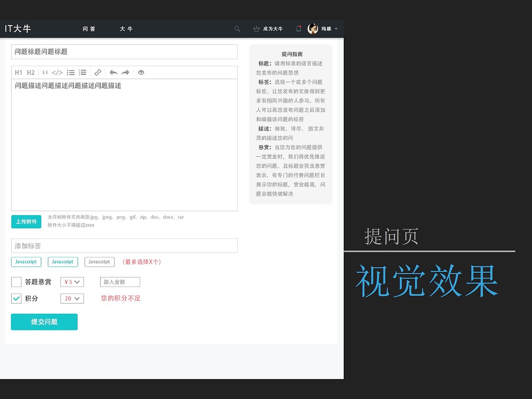The width and height of the screenshot is (532, 399).
Task: Preview the question using the eye icon
Action: click(x=141, y=72)
